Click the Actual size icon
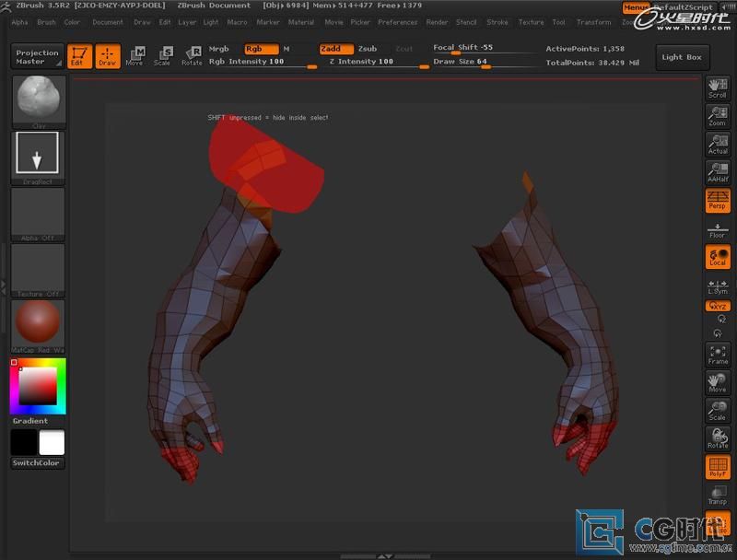 [718, 145]
